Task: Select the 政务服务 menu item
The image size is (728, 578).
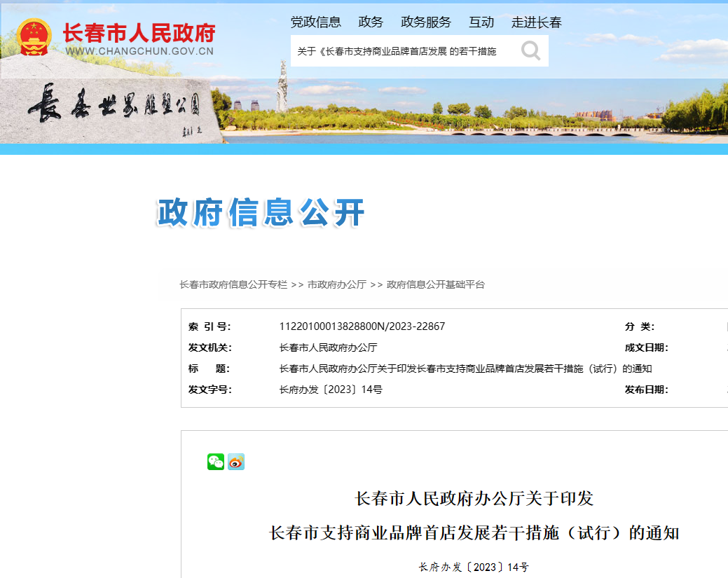Action: (426, 22)
